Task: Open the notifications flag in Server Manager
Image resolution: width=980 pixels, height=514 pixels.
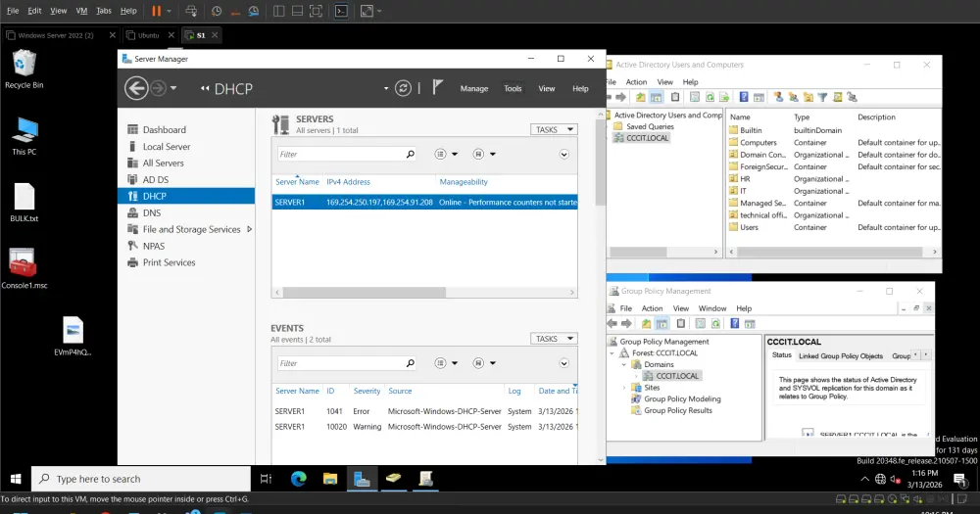Action: tap(437, 87)
